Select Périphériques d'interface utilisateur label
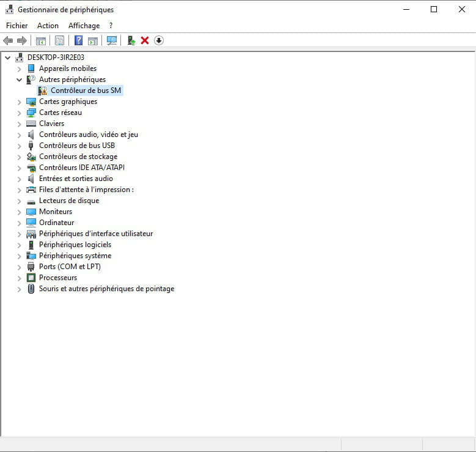 click(x=96, y=234)
